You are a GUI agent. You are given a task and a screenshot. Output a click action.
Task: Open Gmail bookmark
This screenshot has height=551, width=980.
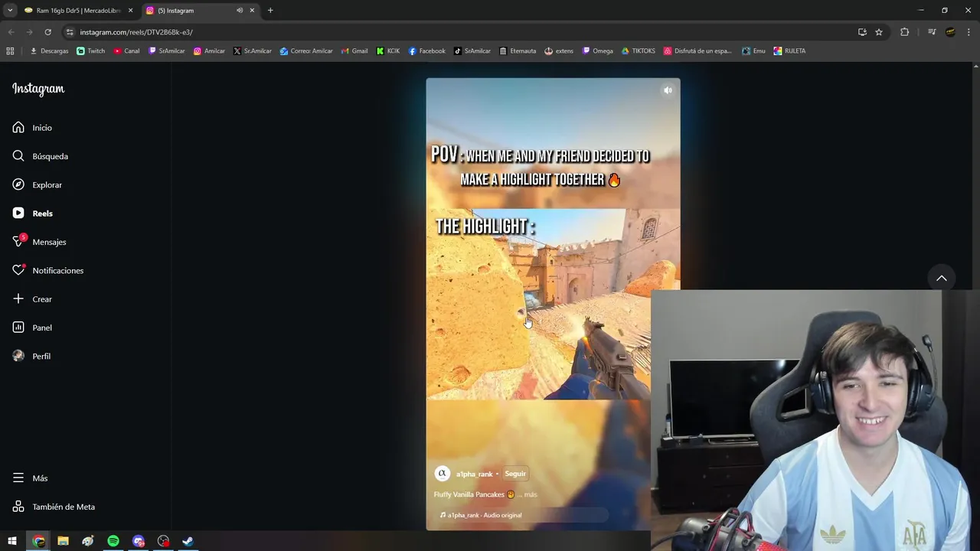tap(354, 51)
